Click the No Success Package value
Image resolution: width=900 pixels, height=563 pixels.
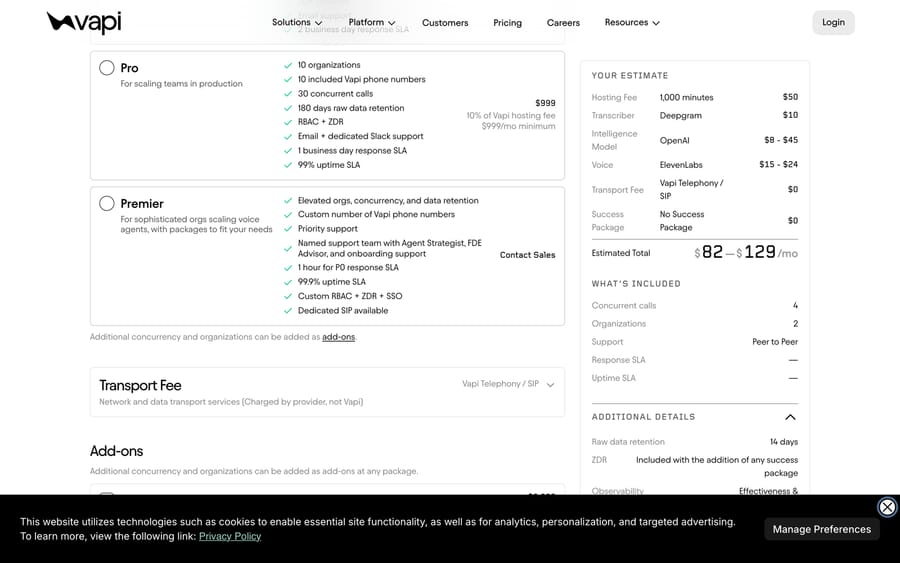[682, 221]
